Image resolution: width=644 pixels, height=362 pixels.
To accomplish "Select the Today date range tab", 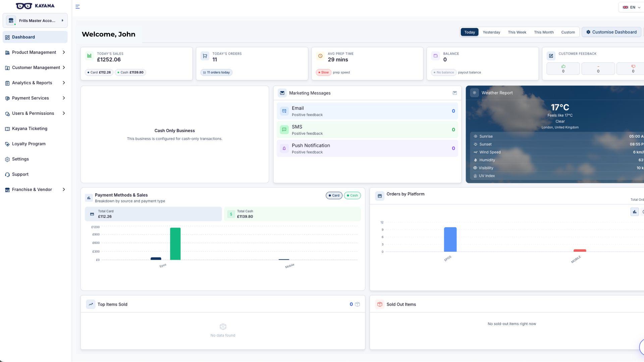I will click(x=470, y=32).
